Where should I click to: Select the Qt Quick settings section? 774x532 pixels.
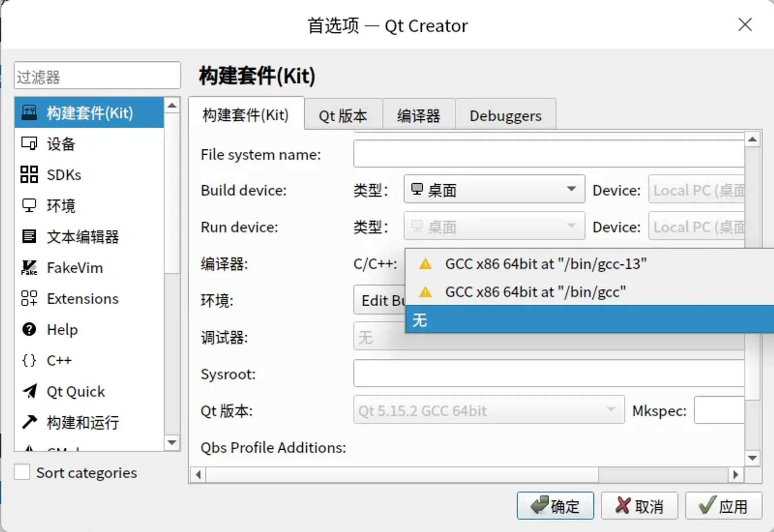tap(76, 391)
